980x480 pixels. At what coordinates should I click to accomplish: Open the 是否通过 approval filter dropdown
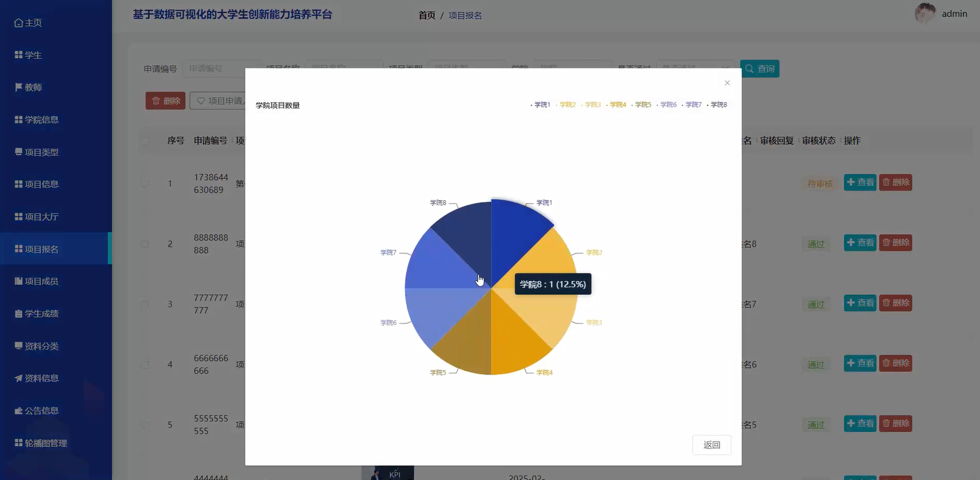694,68
